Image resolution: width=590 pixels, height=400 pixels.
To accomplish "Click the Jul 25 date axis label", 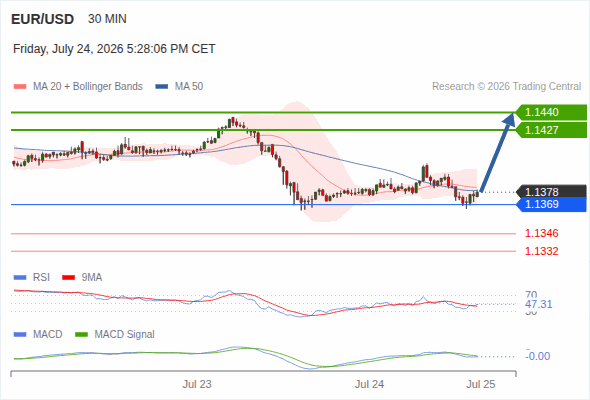I will point(481,384).
